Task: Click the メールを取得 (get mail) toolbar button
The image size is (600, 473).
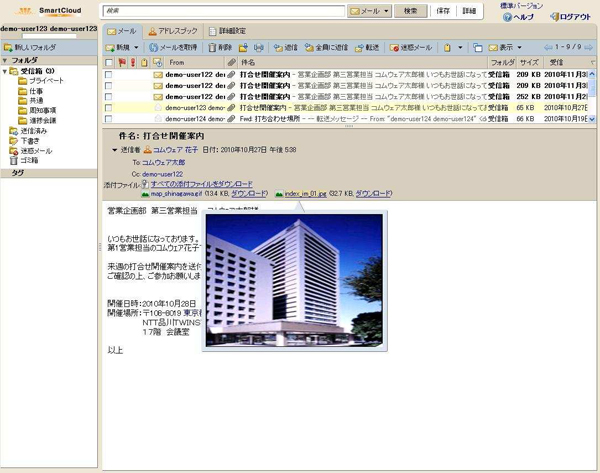Action: (176, 47)
